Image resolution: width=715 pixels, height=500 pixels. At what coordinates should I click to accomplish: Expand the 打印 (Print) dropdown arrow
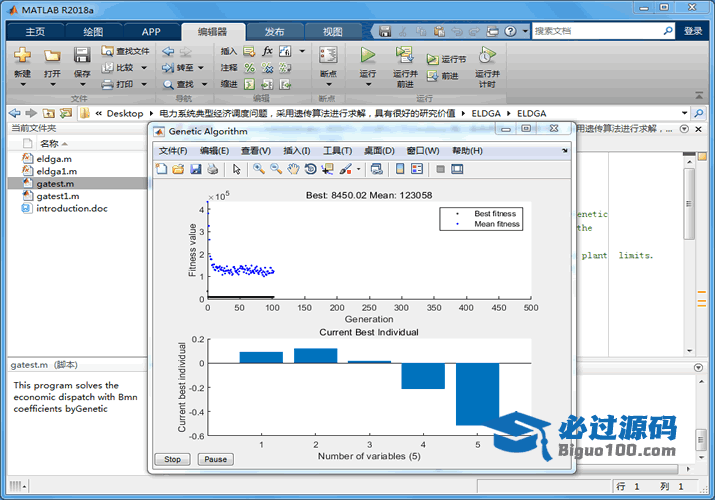(x=144, y=84)
